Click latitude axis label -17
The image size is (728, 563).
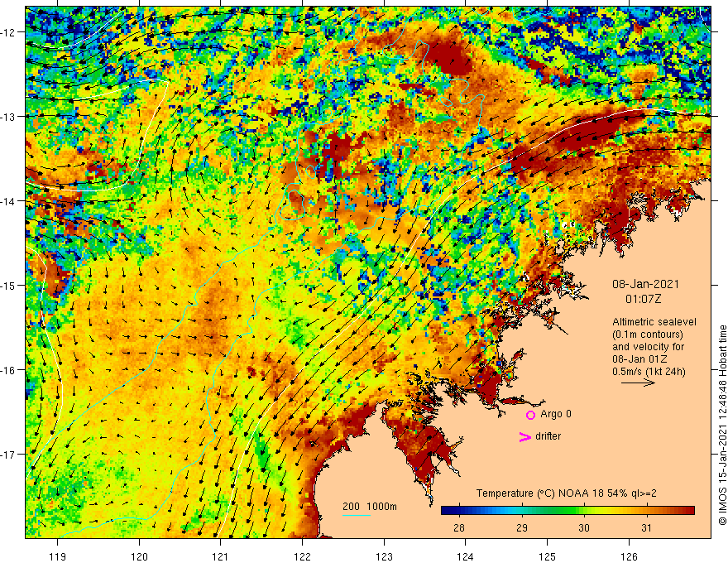8,455
